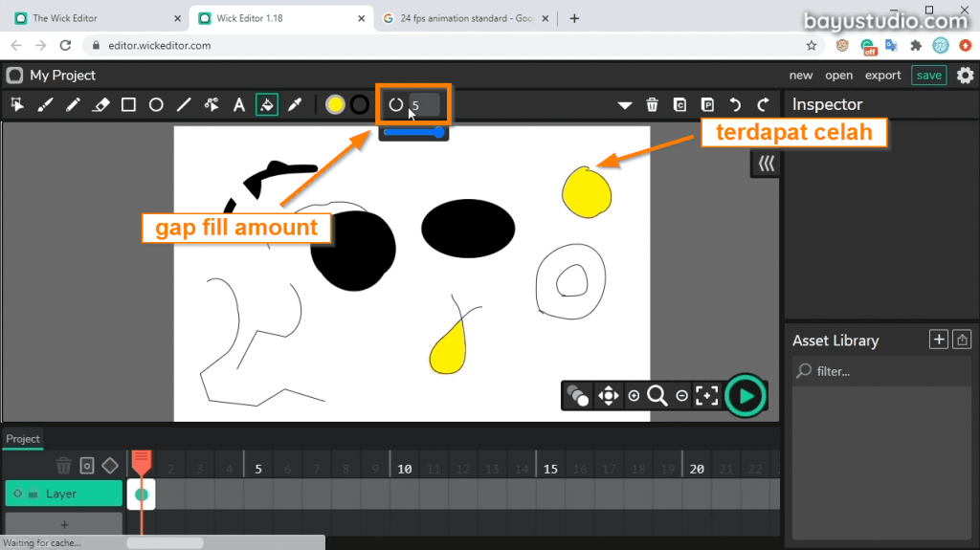The height and width of the screenshot is (550, 980).
Task: Select the Text tool
Action: (x=239, y=104)
